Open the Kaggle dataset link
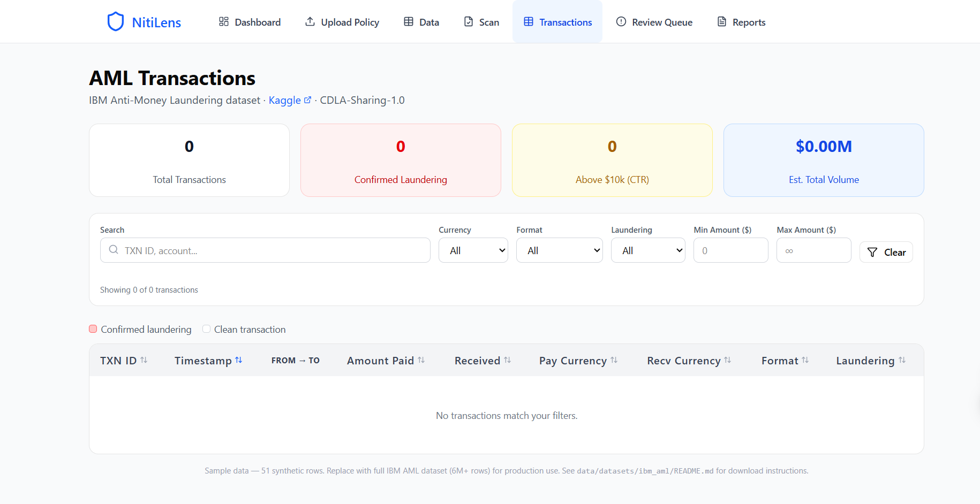 point(285,100)
